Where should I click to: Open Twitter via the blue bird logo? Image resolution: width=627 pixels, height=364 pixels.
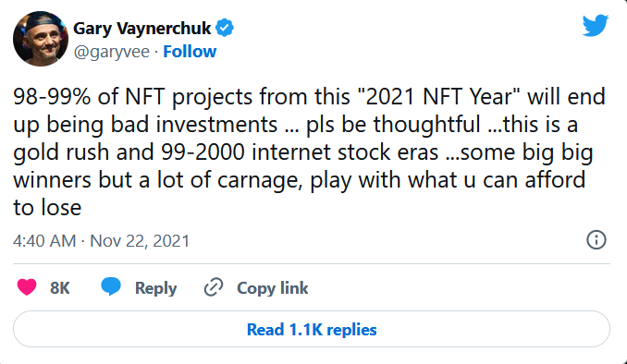(596, 25)
